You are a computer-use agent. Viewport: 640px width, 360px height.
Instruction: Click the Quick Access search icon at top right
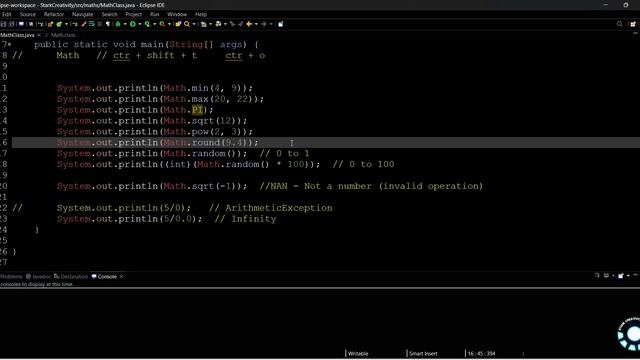pyautogui.click(x=620, y=24)
